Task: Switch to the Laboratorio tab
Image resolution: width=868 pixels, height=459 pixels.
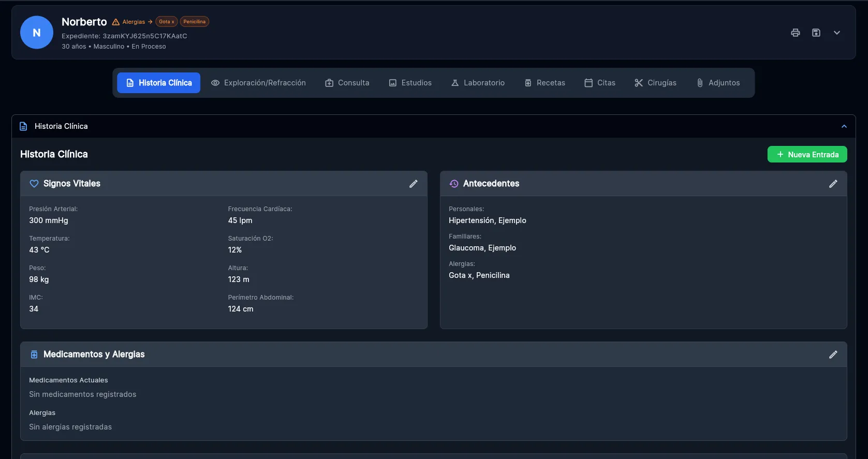Action: [x=478, y=83]
